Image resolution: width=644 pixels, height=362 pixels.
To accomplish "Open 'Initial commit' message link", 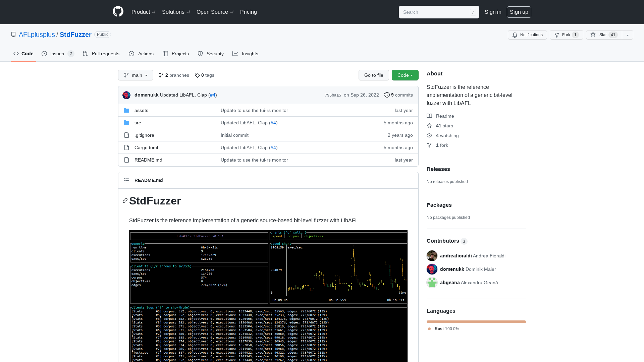I will 234,135.
